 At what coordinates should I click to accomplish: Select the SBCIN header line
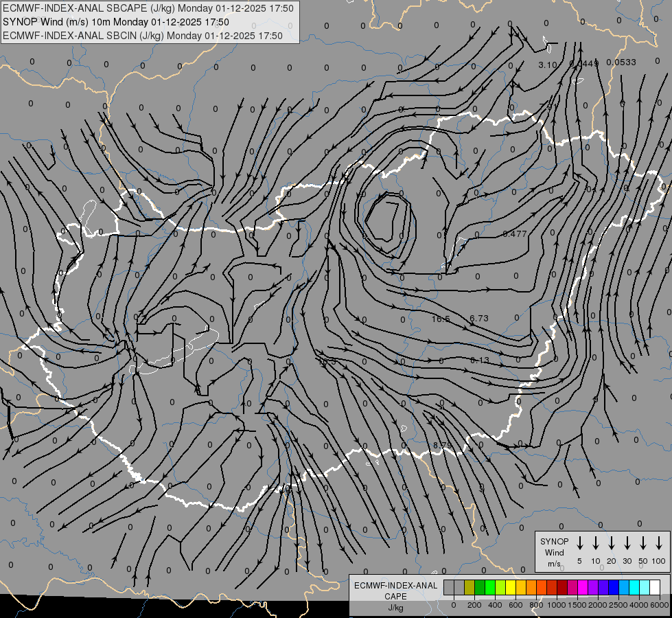[143, 36]
